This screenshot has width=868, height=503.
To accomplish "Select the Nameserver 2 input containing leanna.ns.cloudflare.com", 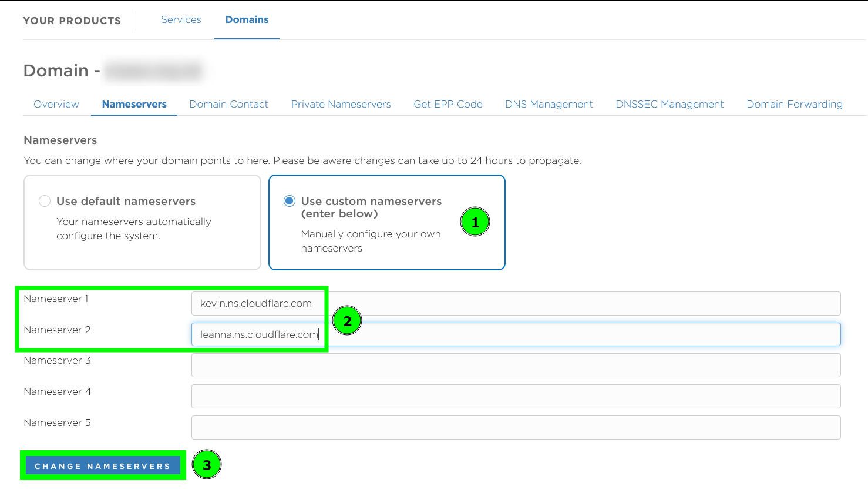I will (x=516, y=334).
